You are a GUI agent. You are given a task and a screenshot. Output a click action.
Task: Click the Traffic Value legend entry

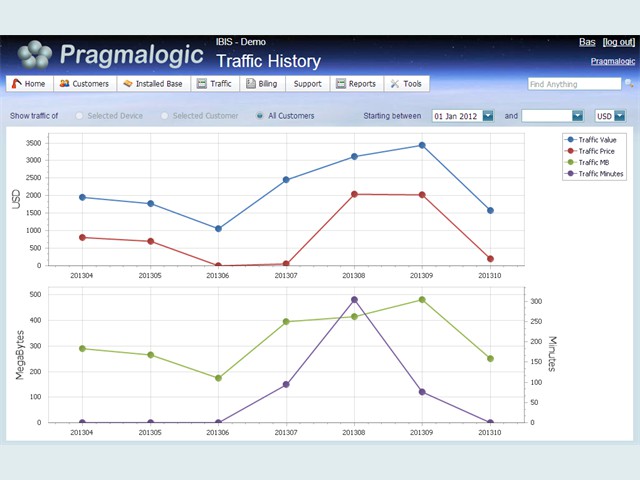(x=591, y=140)
